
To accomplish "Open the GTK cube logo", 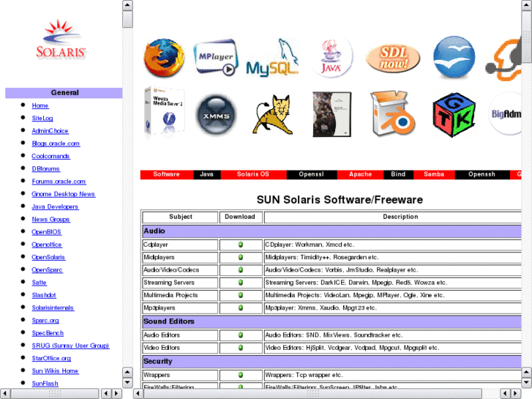I will tap(454, 115).
